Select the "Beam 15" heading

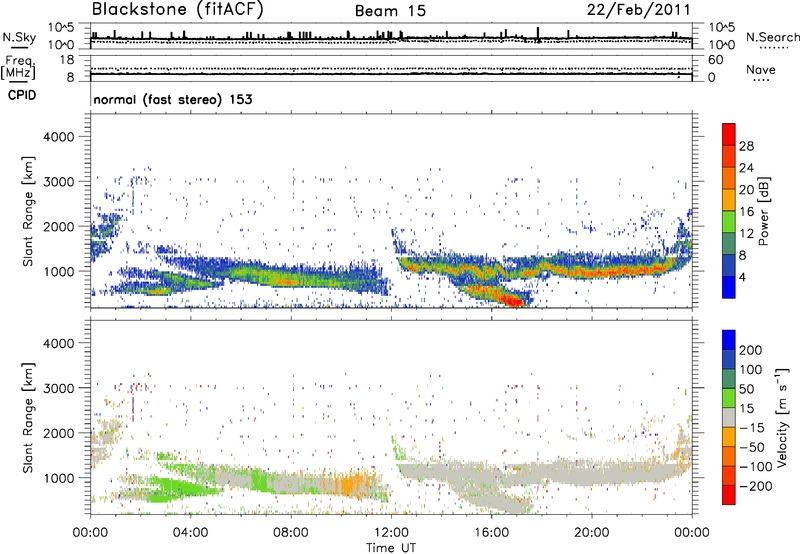(x=390, y=11)
